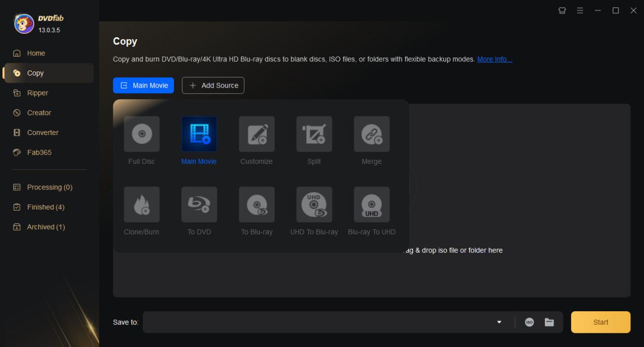The width and height of the screenshot is (644, 347).
Task: Select the Clone/Burn mode icon
Action: point(141,204)
